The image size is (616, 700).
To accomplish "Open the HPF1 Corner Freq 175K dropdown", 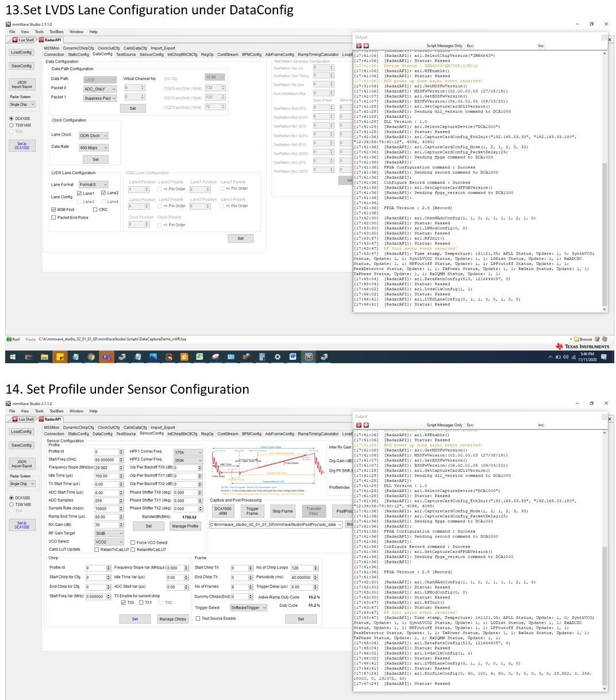I will click(x=188, y=452).
